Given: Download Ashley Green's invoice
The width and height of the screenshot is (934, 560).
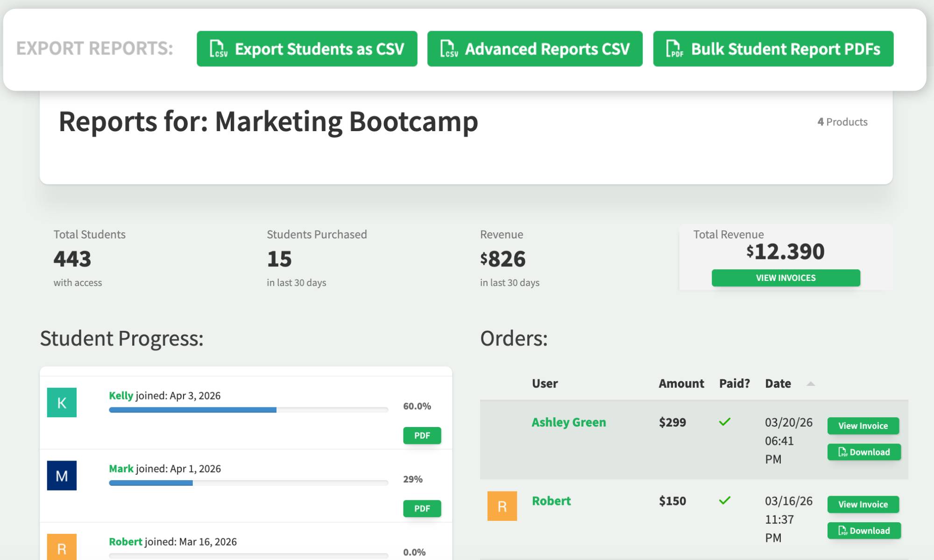Looking at the screenshot, I should (x=864, y=452).
